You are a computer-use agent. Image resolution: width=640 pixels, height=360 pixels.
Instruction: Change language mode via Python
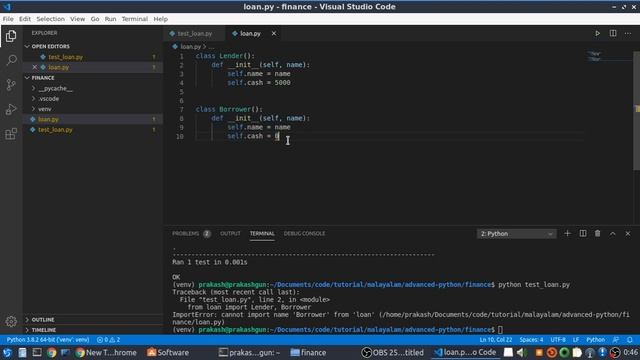pos(596,340)
